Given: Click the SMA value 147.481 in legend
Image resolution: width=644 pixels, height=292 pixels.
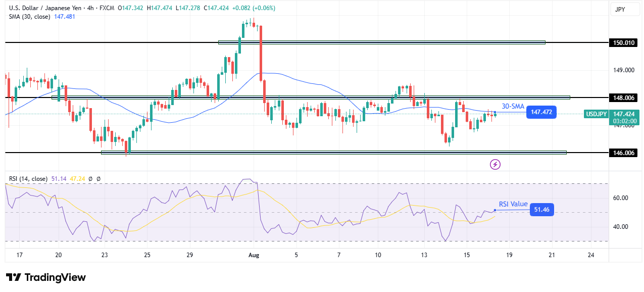Looking at the screenshot, I should tap(65, 17).
